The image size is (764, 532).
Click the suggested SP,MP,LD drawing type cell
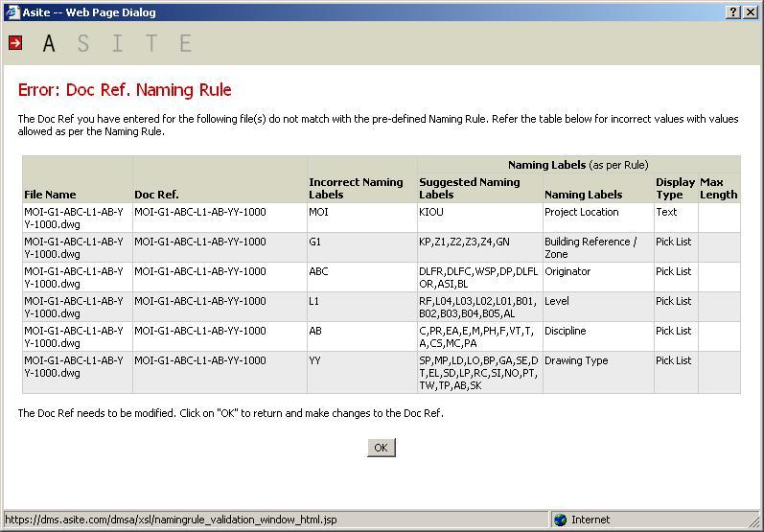pos(478,373)
